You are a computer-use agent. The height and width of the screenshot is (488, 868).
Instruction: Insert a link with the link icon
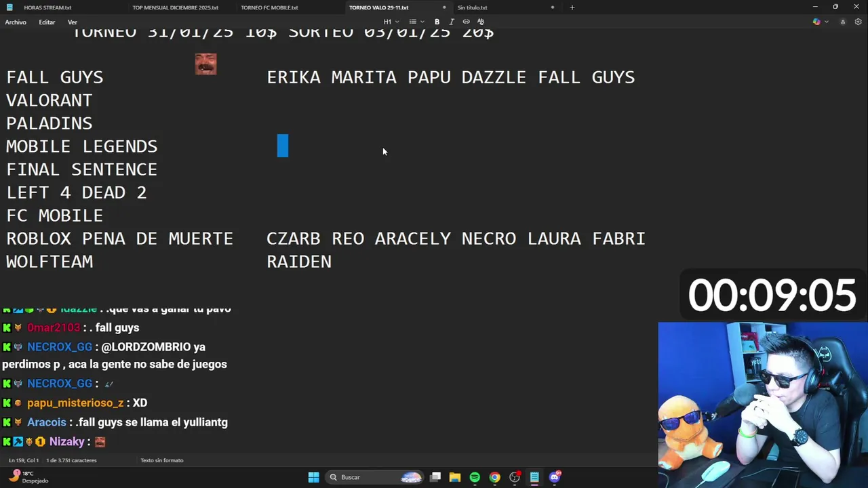pyautogui.click(x=466, y=22)
